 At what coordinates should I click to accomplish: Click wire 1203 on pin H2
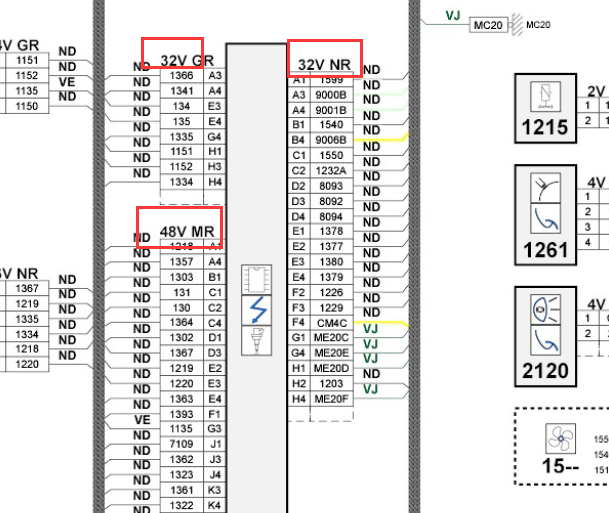(331, 384)
